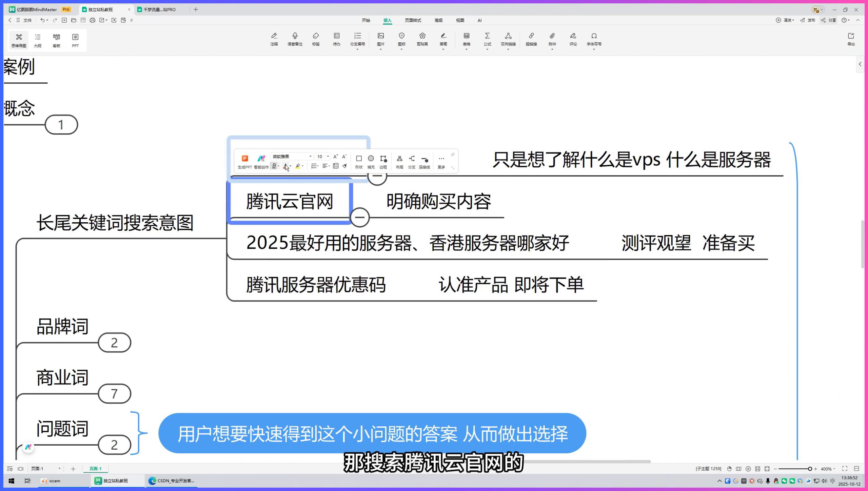Open the 视图 ribbon tab

click(460, 20)
